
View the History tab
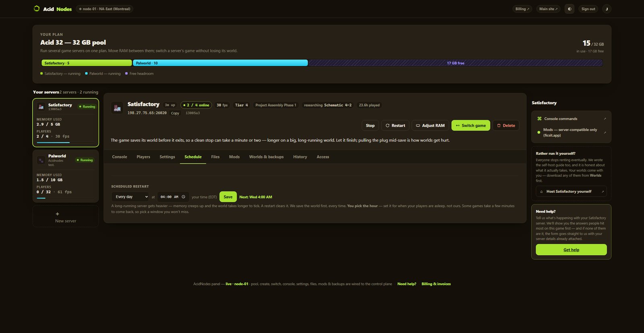point(300,157)
